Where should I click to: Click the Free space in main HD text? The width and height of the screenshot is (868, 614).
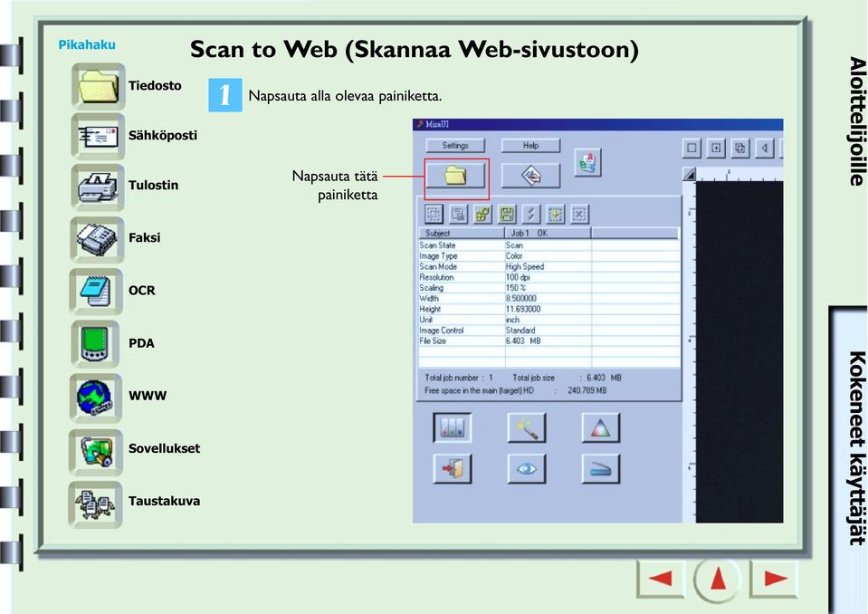(x=480, y=390)
